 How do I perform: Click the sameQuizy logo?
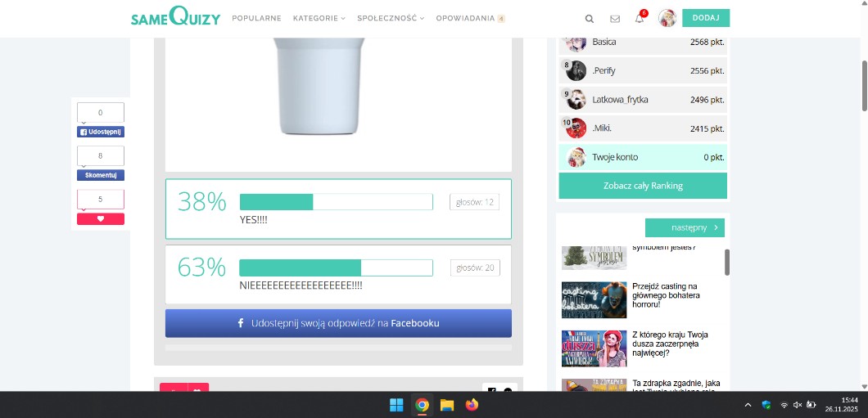coord(175,17)
